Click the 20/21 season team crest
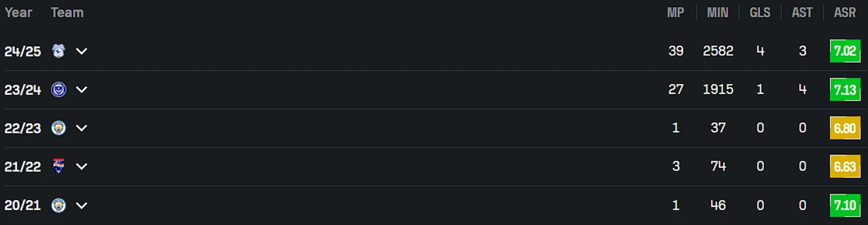This screenshot has height=225, width=868. [x=58, y=205]
